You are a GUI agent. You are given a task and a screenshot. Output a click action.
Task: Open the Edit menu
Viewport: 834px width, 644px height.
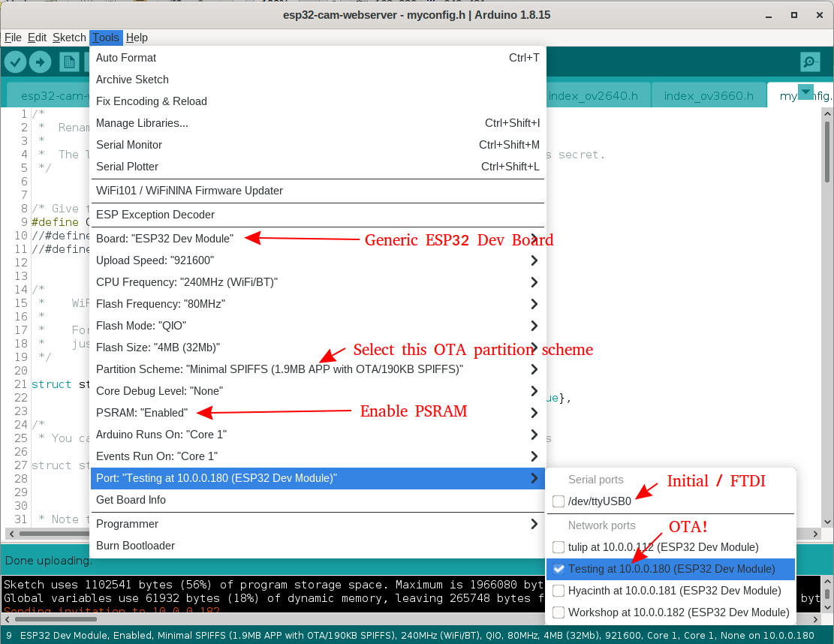[37, 38]
